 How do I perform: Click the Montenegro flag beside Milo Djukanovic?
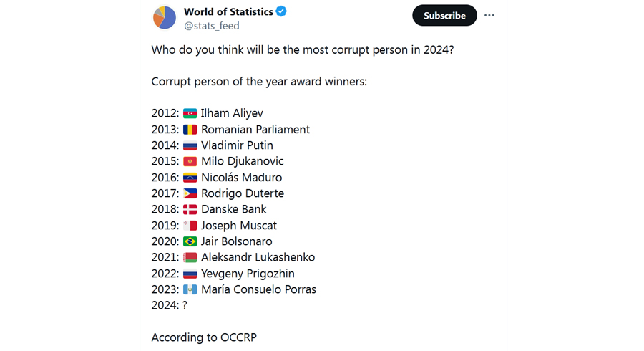[190, 161]
